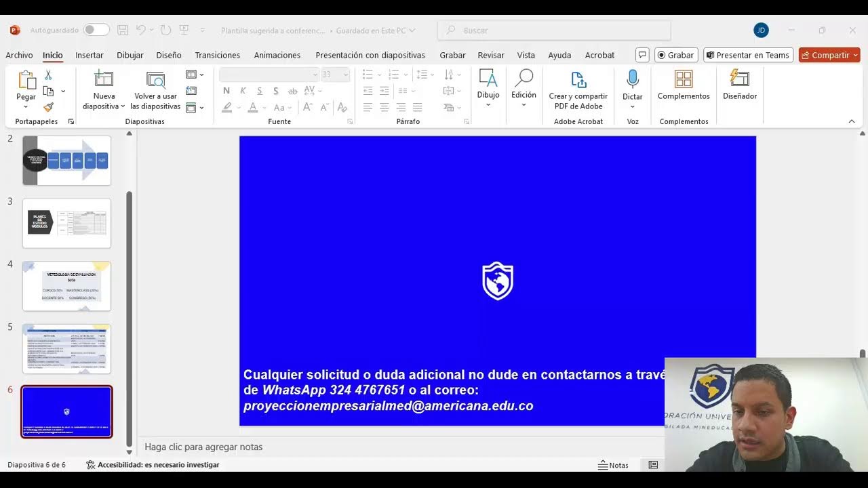Open the font size 33 dropdown
The image size is (868, 488).
[x=336, y=75]
